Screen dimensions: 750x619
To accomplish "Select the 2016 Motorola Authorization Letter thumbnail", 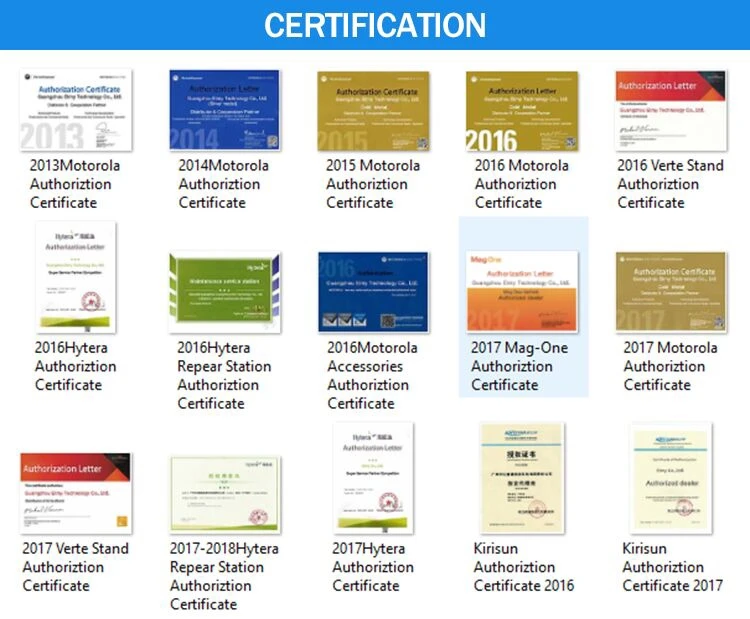I will (522, 111).
